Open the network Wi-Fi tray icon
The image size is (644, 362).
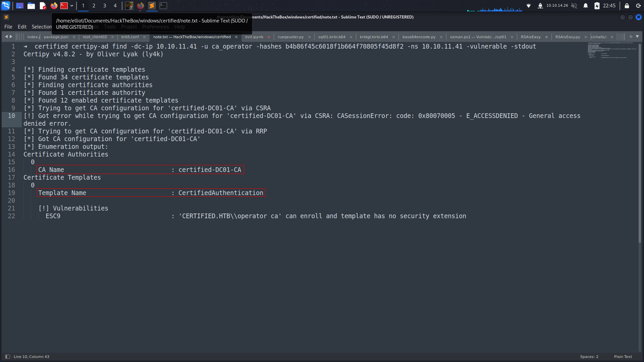[x=529, y=6]
